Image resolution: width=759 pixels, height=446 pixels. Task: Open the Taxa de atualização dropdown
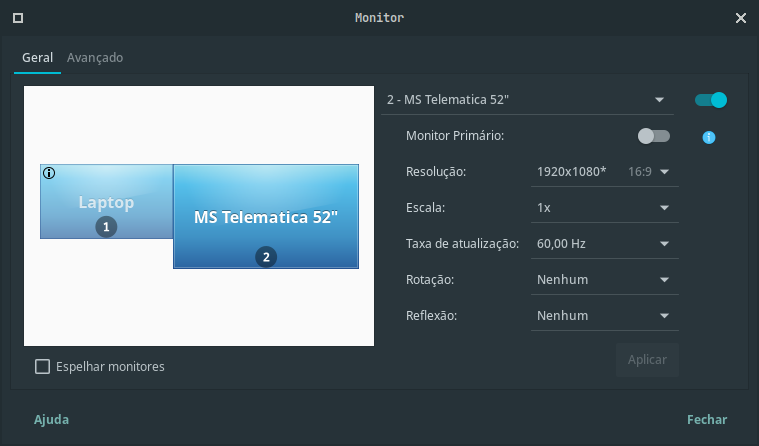tap(605, 244)
